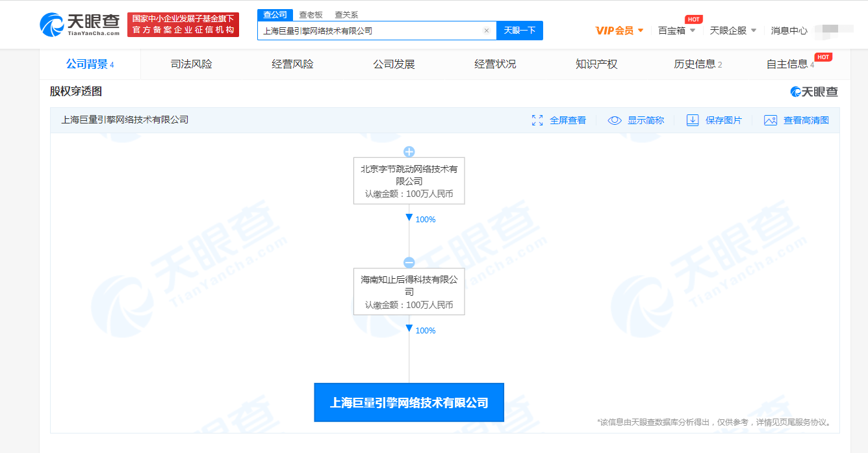The image size is (868, 453).
Task: Switch to the 查关系 search tab
Action: pos(346,15)
